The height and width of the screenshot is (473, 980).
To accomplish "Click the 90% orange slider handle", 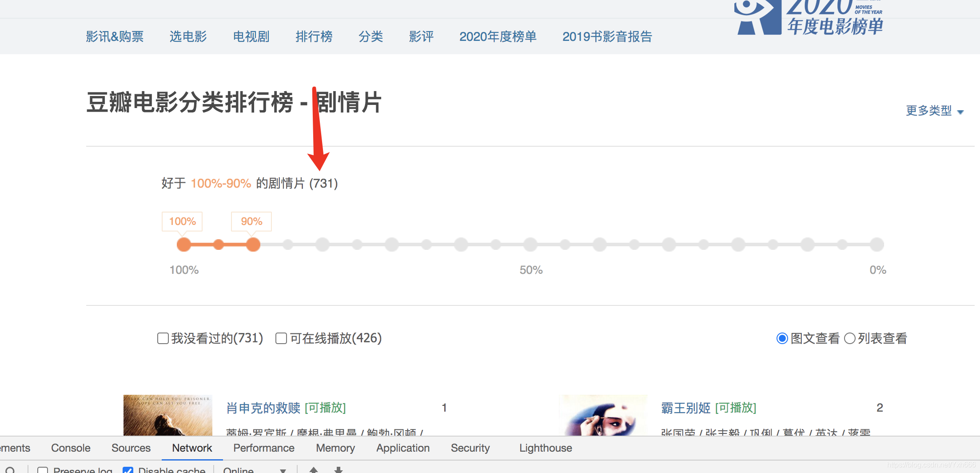I will point(253,245).
